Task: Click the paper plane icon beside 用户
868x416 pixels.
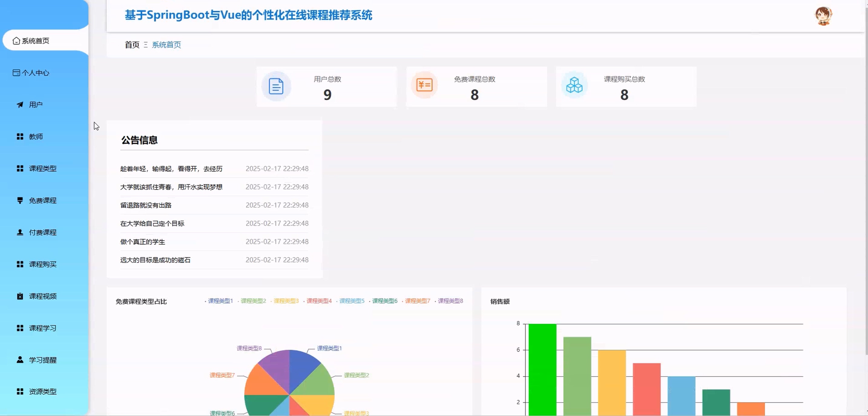Action: point(20,105)
